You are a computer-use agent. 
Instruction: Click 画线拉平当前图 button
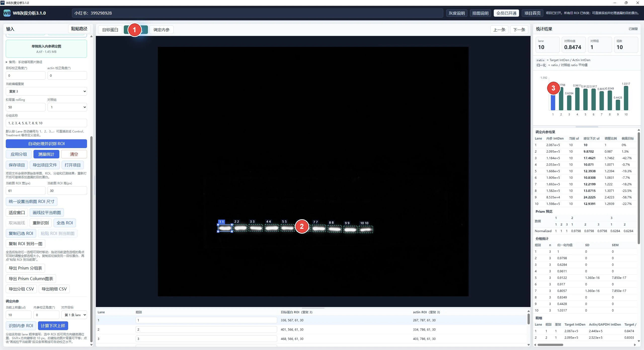point(47,212)
